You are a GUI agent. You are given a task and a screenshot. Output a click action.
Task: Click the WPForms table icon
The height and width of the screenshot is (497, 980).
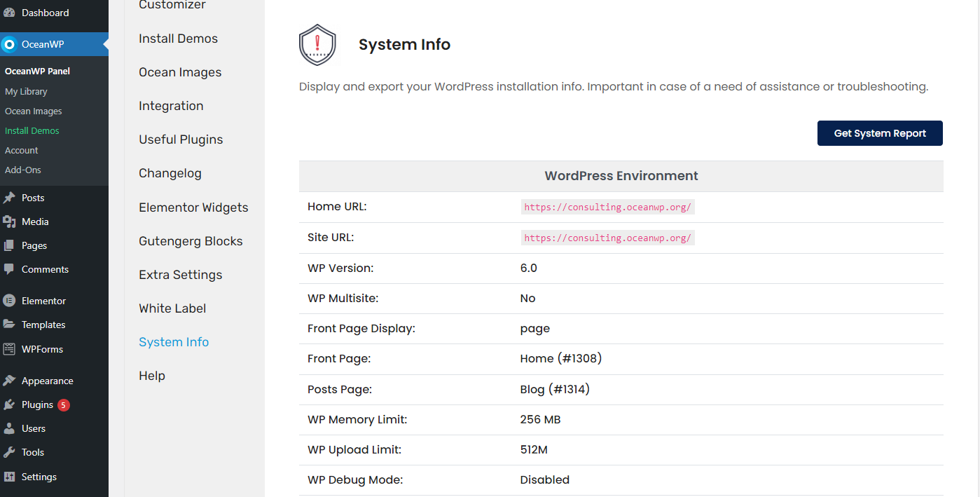click(x=9, y=349)
